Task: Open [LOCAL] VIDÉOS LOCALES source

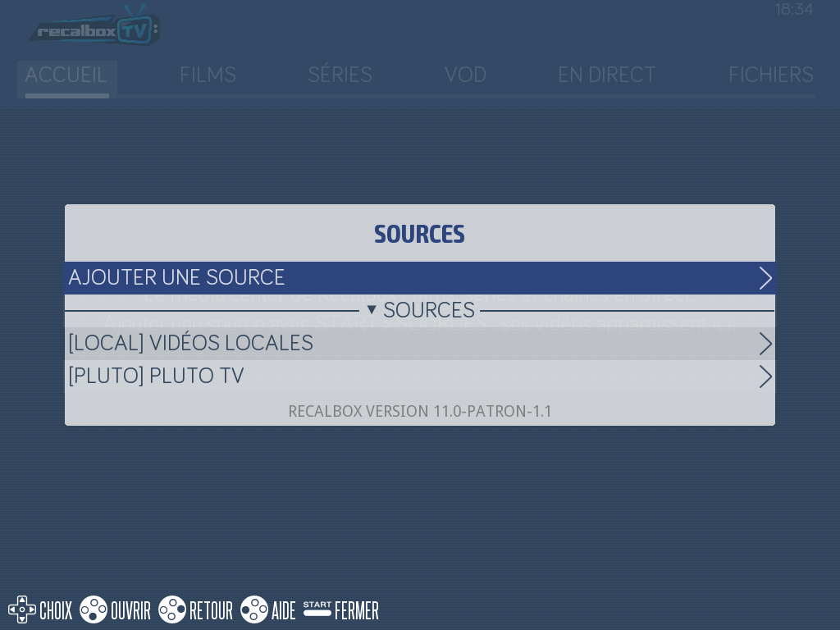Action: [x=420, y=344]
